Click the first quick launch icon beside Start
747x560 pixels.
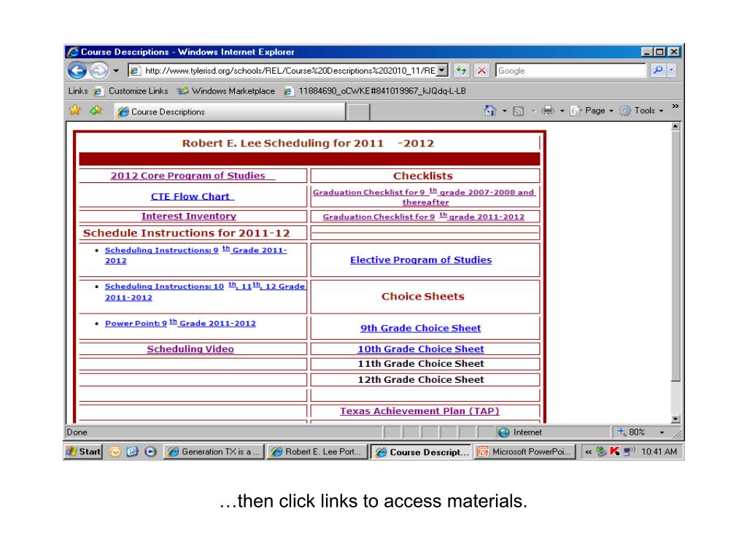(x=115, y=452)
